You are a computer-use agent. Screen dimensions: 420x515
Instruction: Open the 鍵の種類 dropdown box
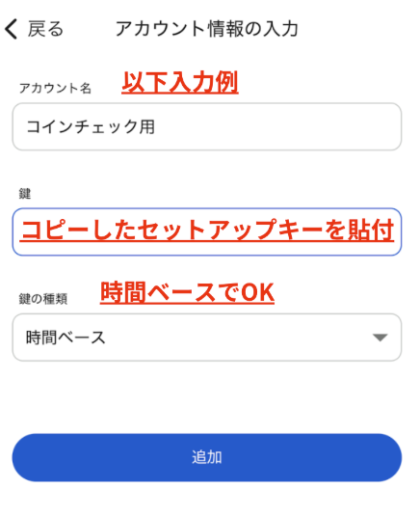pyautogui.click(x=207, y=338)
